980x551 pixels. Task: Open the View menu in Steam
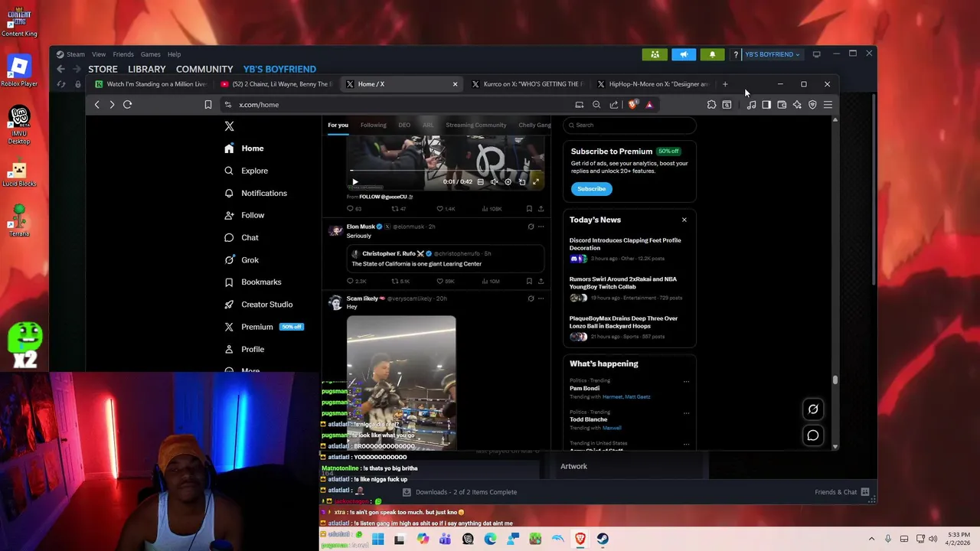(99, 54)
